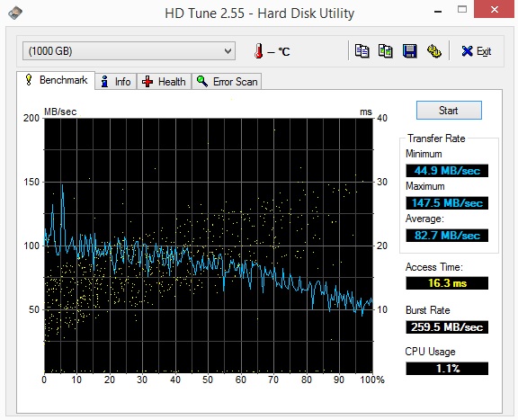Open the (1000 GB) drive combo box
Image resolution: width=518 pixels, height=420 pixels.
coord(129,51)
